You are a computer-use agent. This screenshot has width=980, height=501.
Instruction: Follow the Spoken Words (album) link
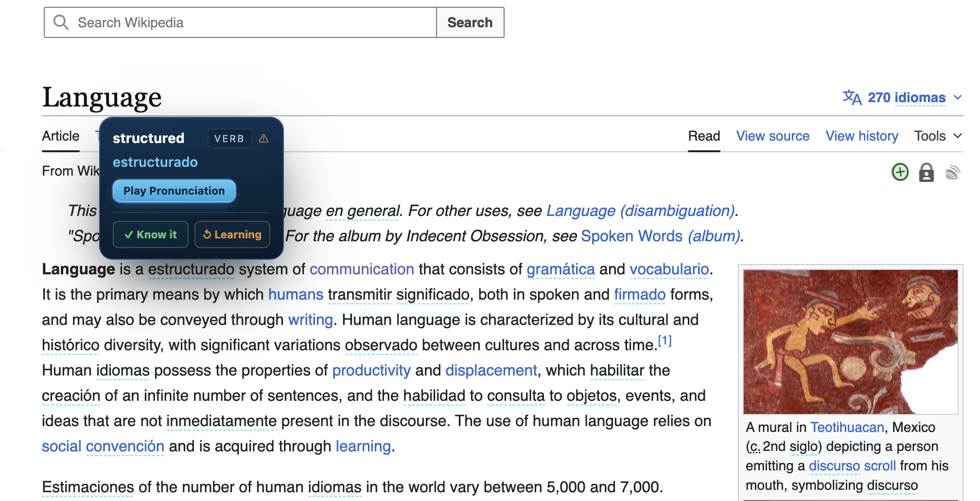[660, 236]
